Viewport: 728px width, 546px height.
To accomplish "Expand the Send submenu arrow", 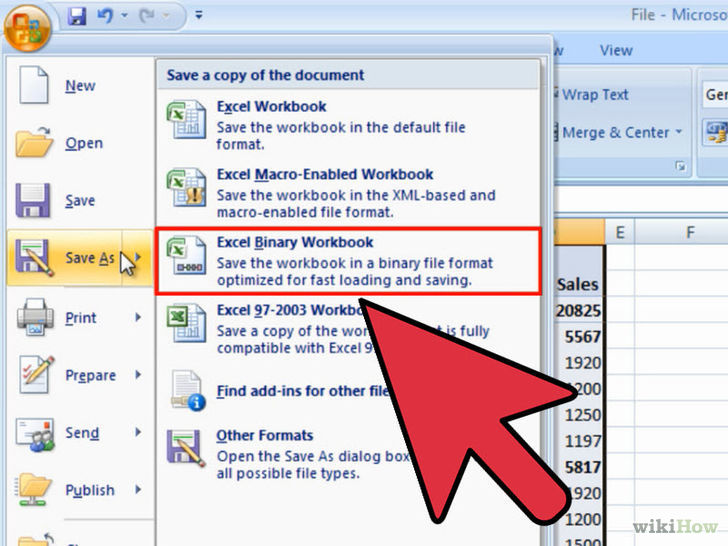I will click(x=138, y=432).
